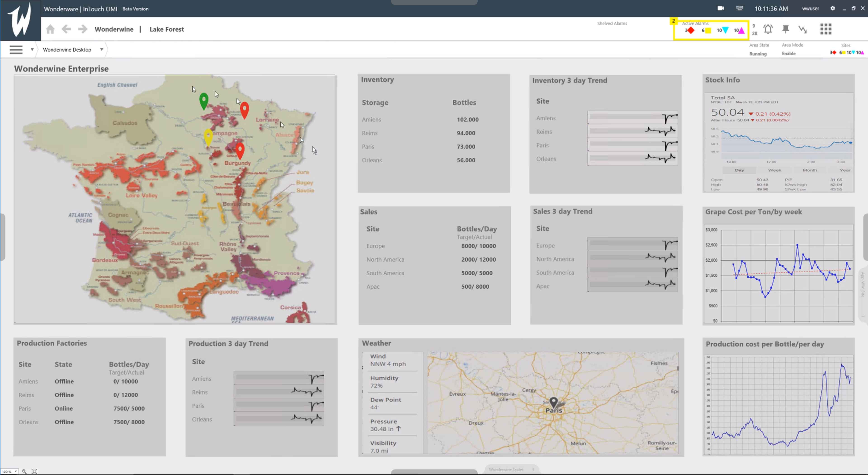Click the Burgundy label on the map
This screenshot has width=868, height=475.
pos(238,163)
